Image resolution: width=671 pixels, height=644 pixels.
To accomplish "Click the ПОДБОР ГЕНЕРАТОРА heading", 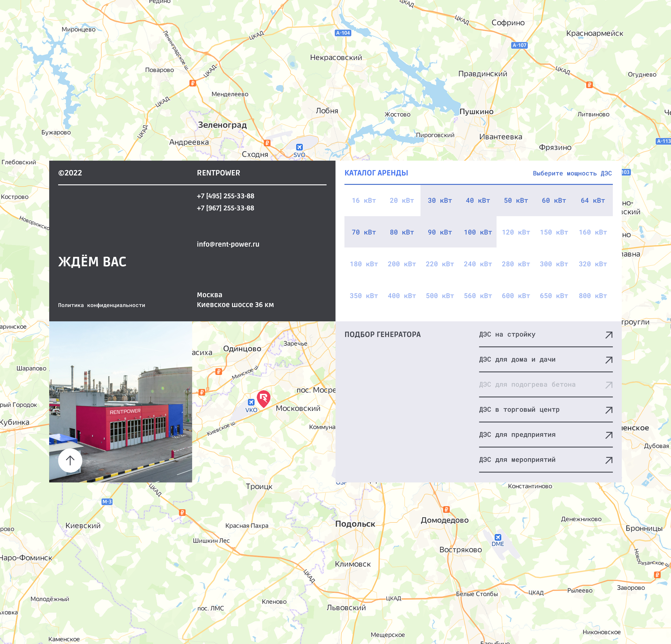I will pyautogui.click(x=382, y=334).
